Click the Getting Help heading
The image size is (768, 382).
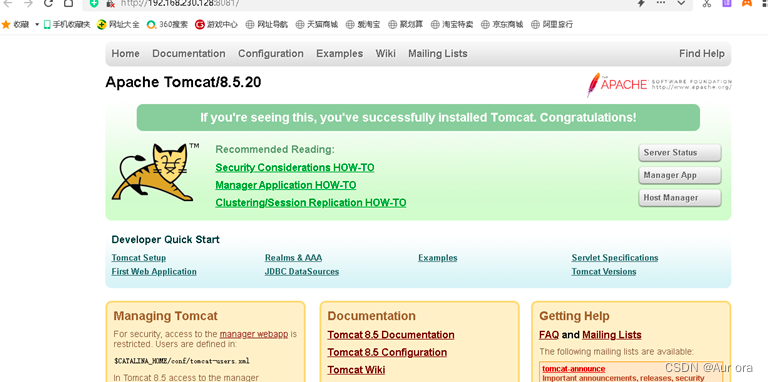574,316
